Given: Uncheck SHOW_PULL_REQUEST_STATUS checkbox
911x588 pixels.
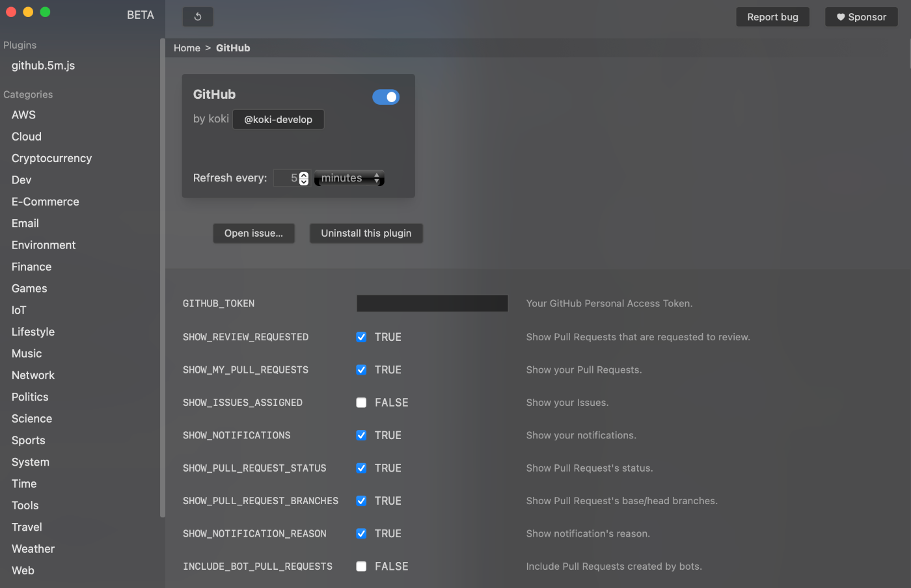Looking at the screenshot, I should [x=361, y=468].
